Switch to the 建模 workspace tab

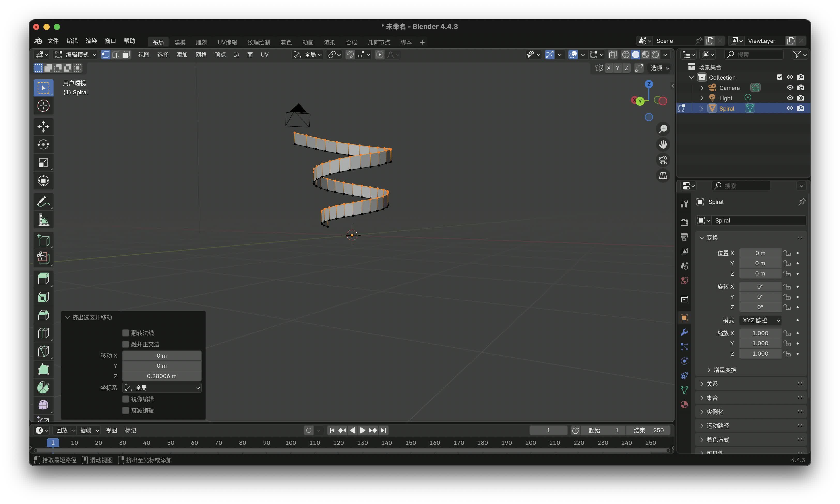tap(180, 42)
